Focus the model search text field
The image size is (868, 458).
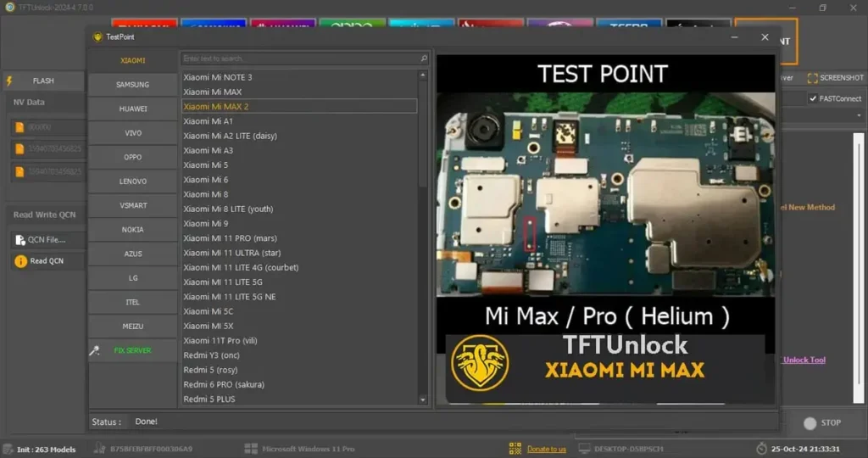pyautogui.click(x=299, y=59)
